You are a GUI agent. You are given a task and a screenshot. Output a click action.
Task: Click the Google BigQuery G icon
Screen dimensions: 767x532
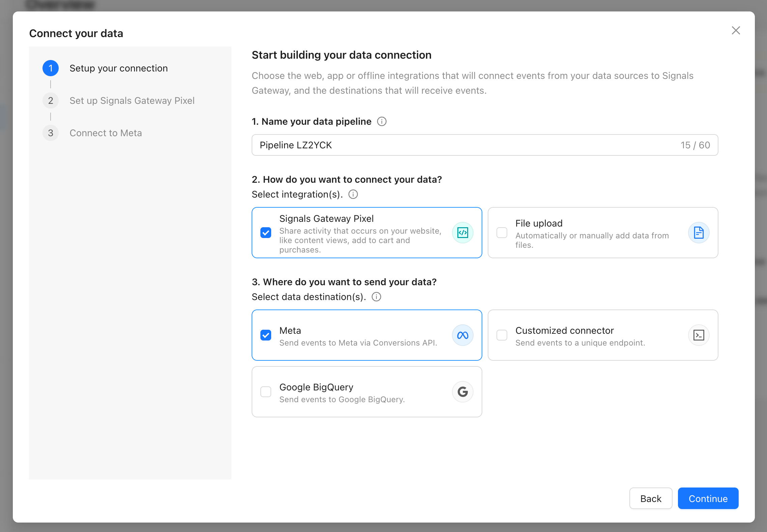[463, 392]
